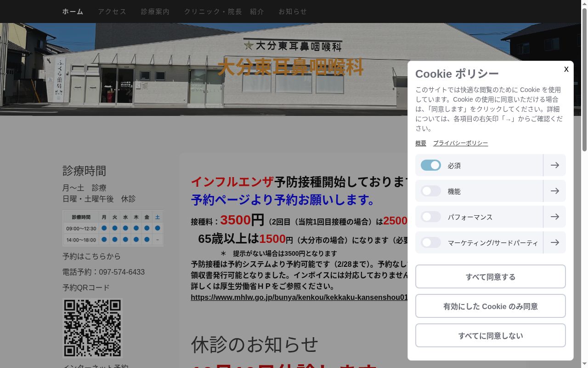
Task: Open the 概要 link
Action: pos(421,143)
